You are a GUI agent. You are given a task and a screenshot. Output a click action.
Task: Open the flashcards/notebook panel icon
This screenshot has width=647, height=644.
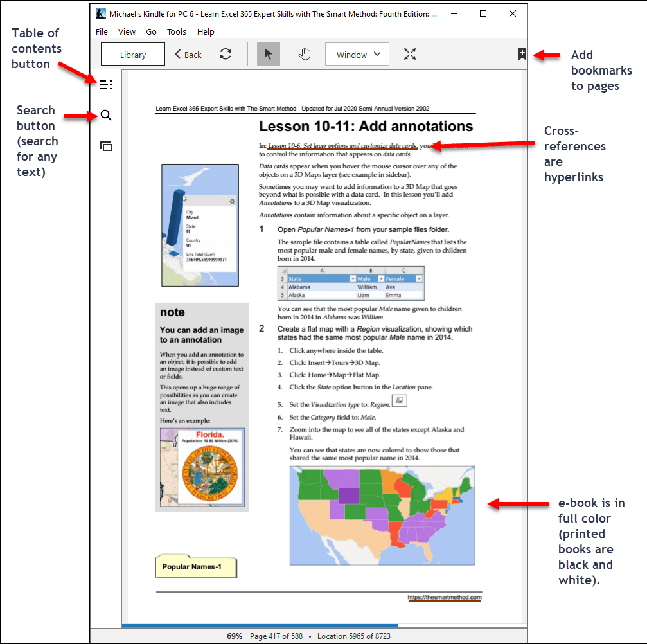pos(106,146)
